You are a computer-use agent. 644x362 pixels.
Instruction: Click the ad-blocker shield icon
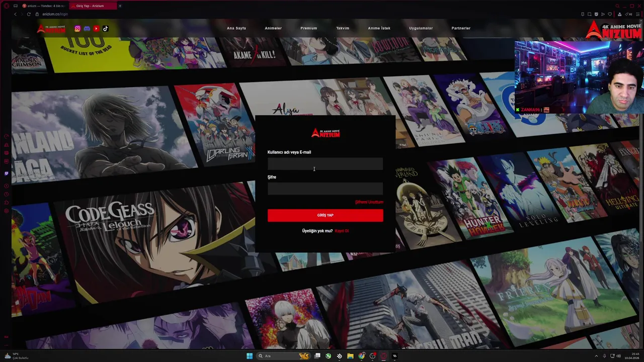tap(596, 14)
